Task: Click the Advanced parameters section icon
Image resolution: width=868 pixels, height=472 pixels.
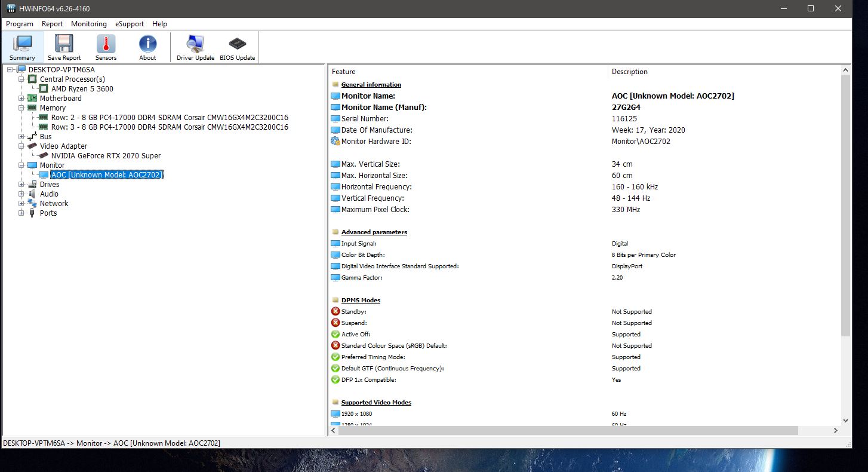Action: [x=335, y=232]
